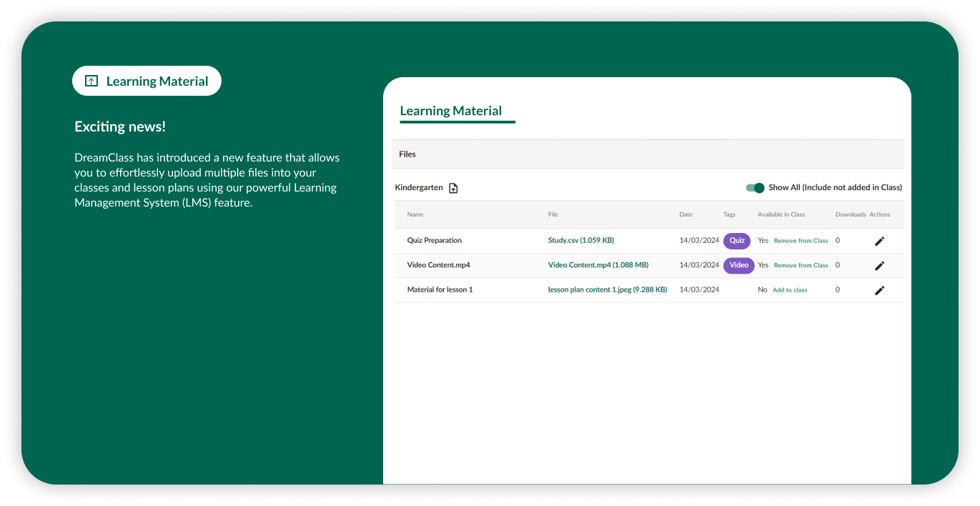Screen dimensions: 980x506
Task: Select the Video Content.mp4 name cell
Action: (x=439, y=265)
